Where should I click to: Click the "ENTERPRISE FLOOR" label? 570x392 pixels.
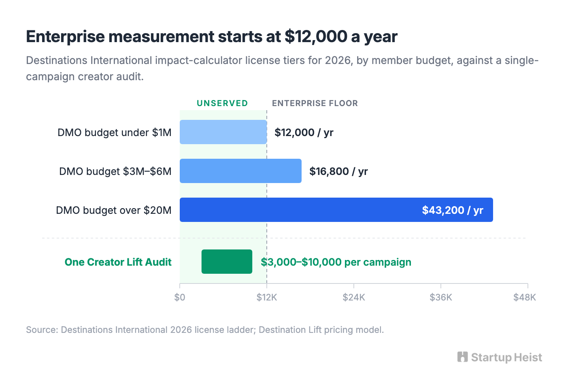point(315,103)
